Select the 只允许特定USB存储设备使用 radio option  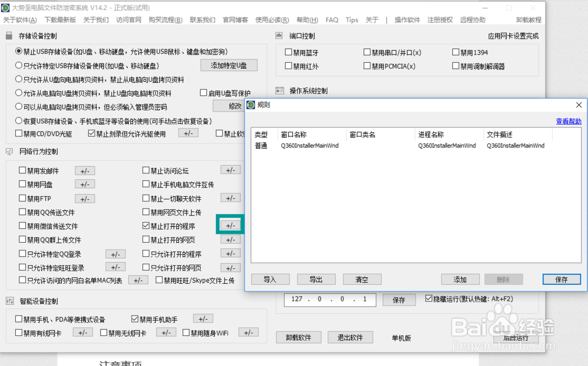pos(18,65)
